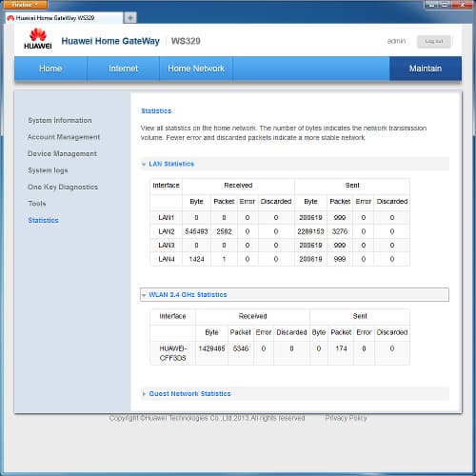Click LAN2 received packet value 2582

(224, 231)
